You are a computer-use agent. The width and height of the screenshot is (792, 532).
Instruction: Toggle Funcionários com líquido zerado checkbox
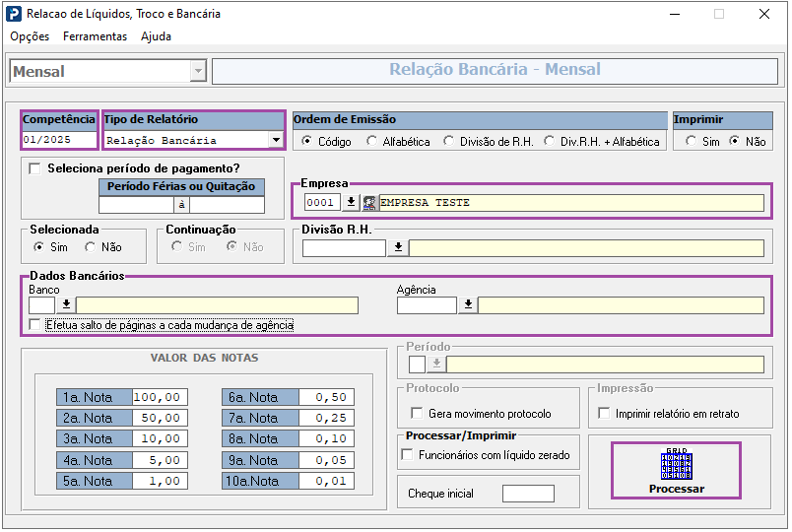tap(408, 454)
